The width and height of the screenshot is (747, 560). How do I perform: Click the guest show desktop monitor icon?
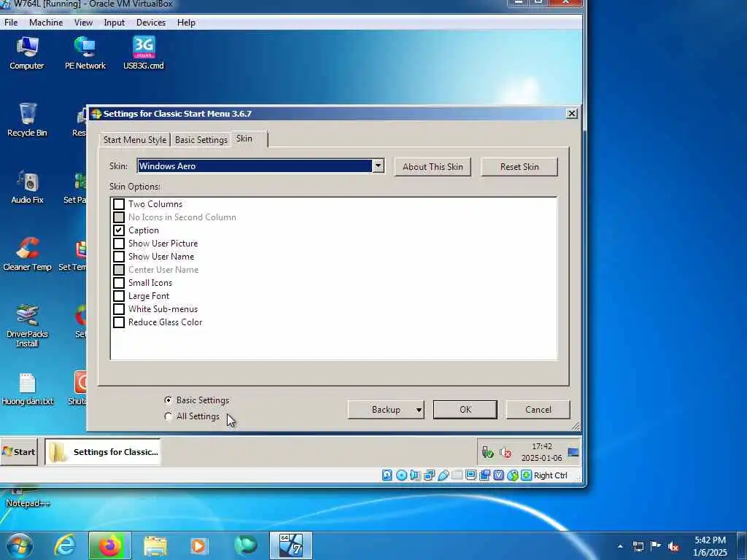(x=573, y=452)
